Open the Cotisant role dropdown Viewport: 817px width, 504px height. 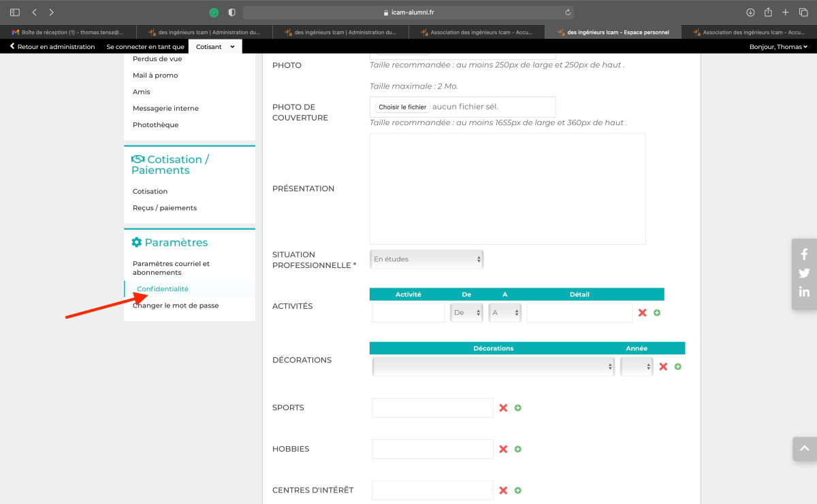tap(215, 47)
